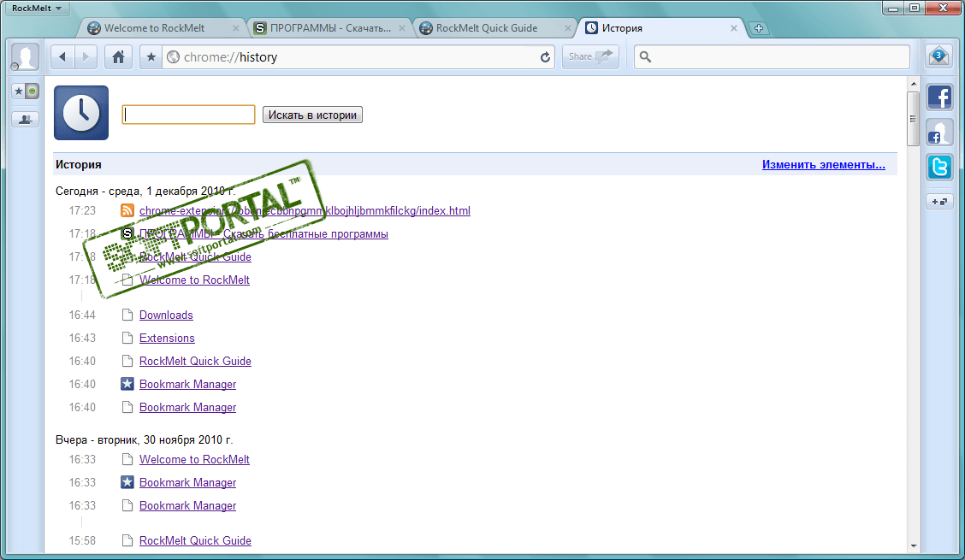This screenshot has height=560, width=965.
Task: Open 16:40 Bookmark Manager with star icon
Action: [187, 384]
